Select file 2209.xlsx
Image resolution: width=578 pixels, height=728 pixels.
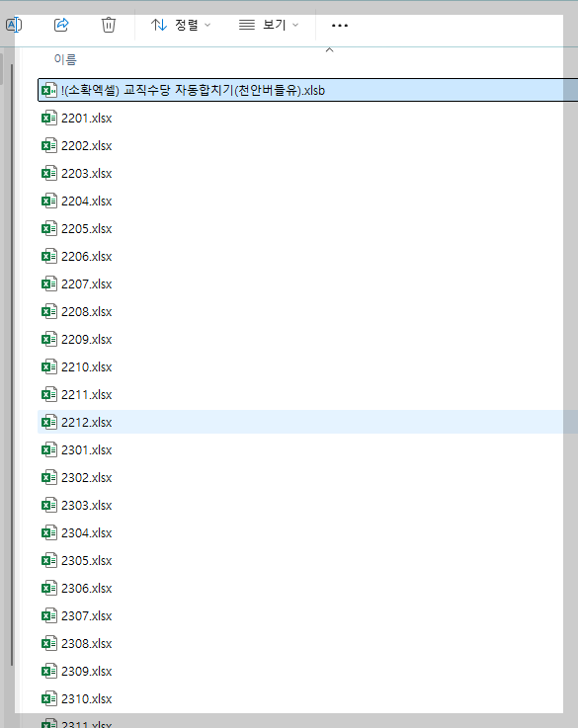tap(86, 340)
